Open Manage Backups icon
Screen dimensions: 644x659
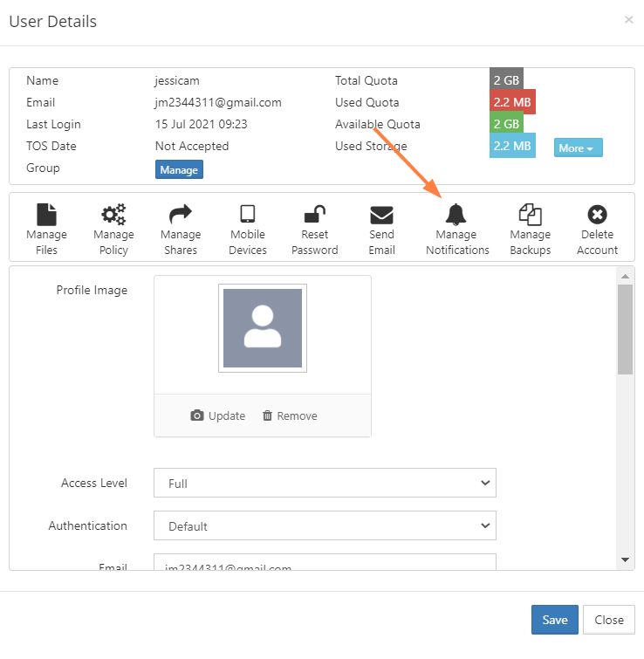pos(530,215)
